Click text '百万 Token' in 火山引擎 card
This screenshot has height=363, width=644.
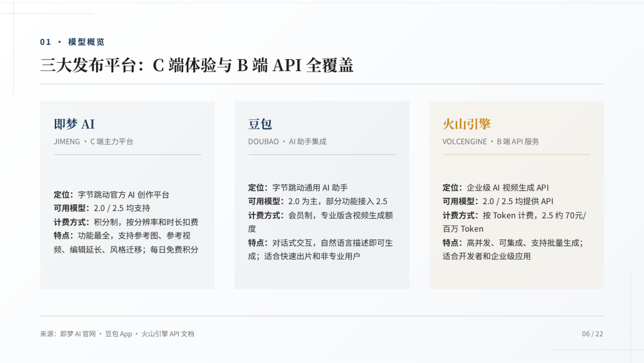click(x=463, y=229)
